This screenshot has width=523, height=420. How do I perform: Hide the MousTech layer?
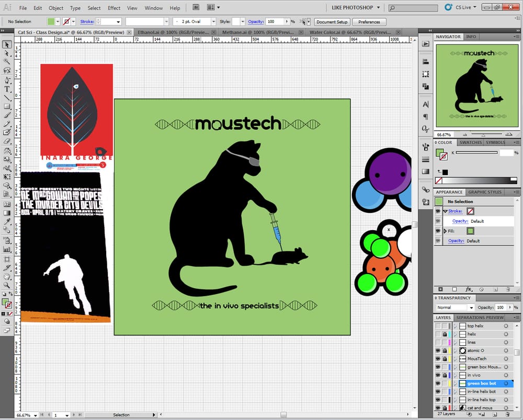(x=438, y=359)
